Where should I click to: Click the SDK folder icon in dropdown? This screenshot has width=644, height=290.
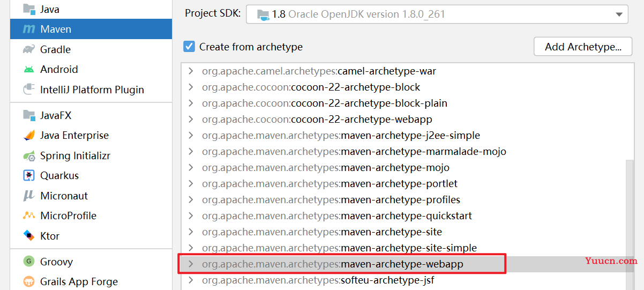pos(262,14)
